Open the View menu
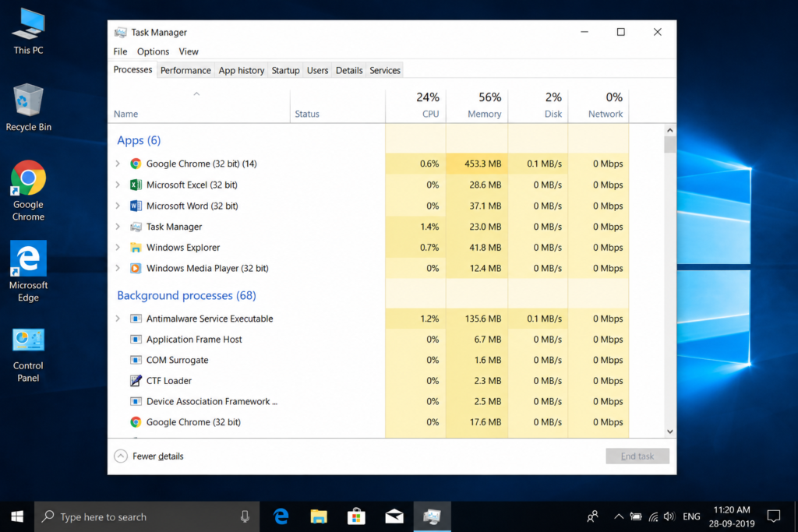This screenshot has height=532, width=798. point(189,51)
